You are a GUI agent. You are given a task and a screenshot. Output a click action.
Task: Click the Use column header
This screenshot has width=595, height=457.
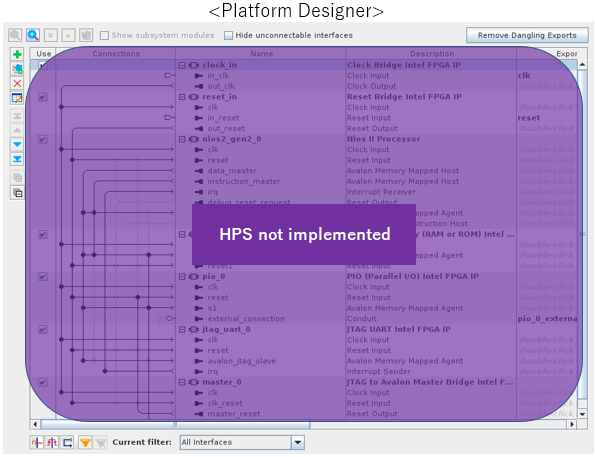click(x=43, y=54)
